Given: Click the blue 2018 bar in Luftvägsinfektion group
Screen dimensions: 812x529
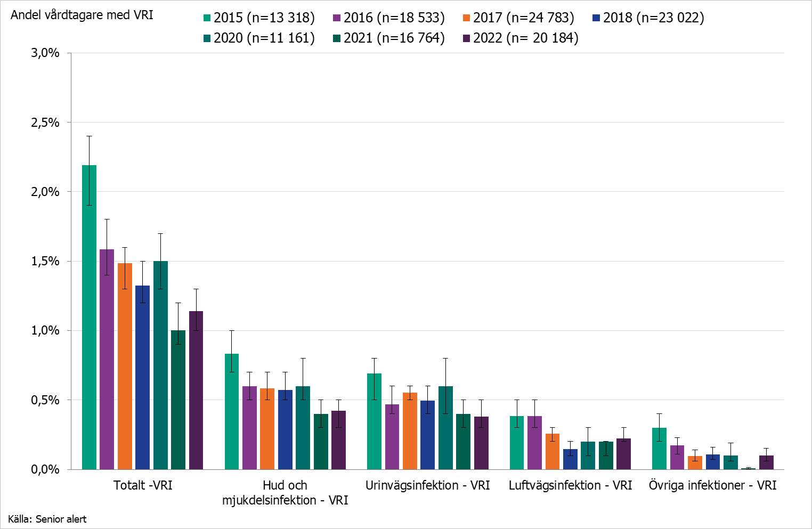Looking at the screenshot, I should 570,459.
